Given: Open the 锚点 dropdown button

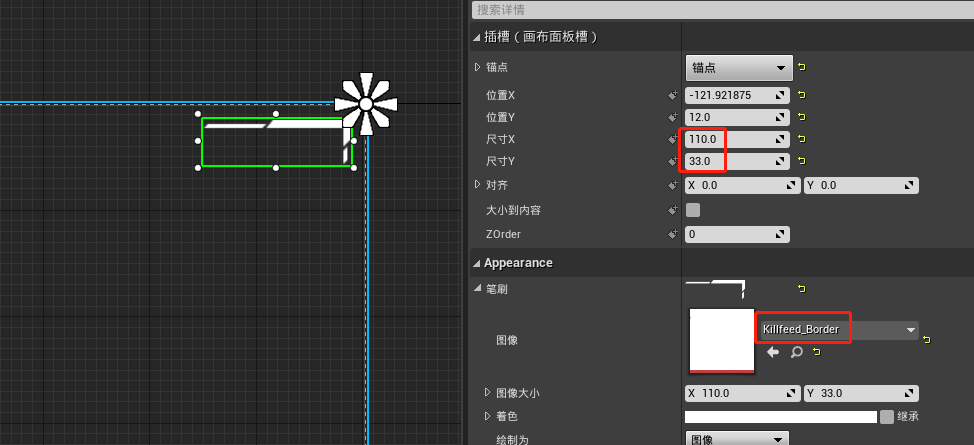Looking at the screenshot, I should 739,68.
